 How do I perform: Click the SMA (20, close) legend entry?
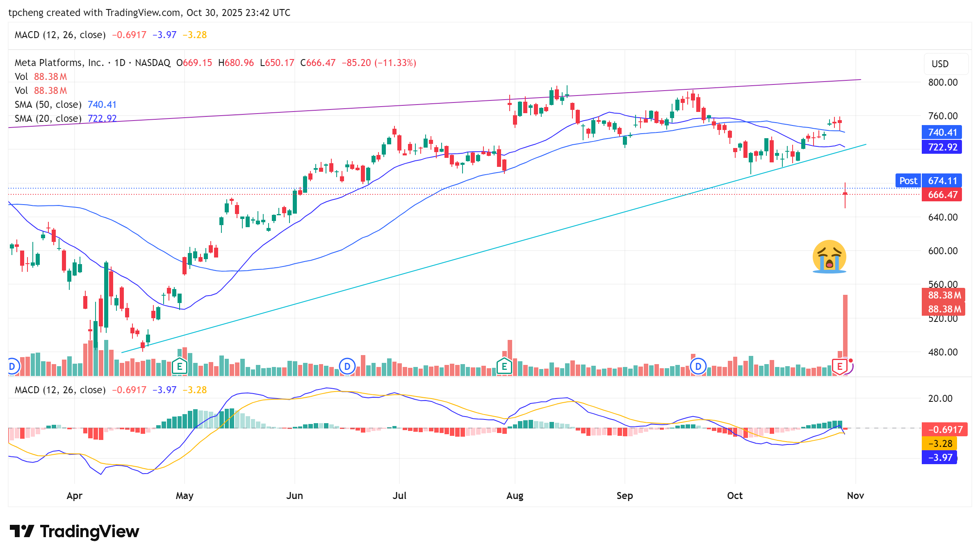48,118
